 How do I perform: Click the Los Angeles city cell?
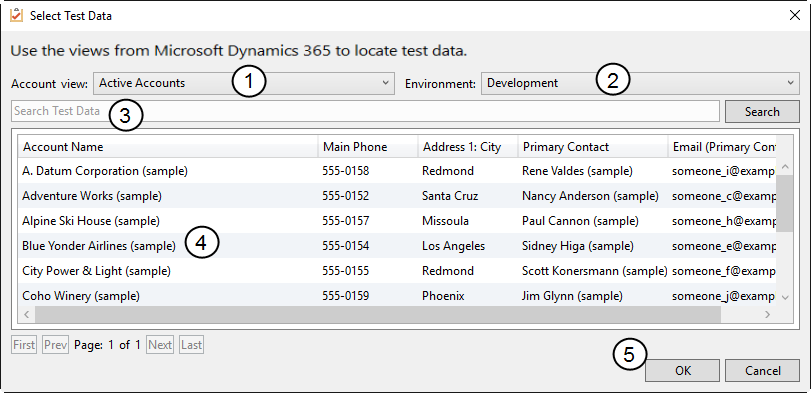tap(454, 246)
